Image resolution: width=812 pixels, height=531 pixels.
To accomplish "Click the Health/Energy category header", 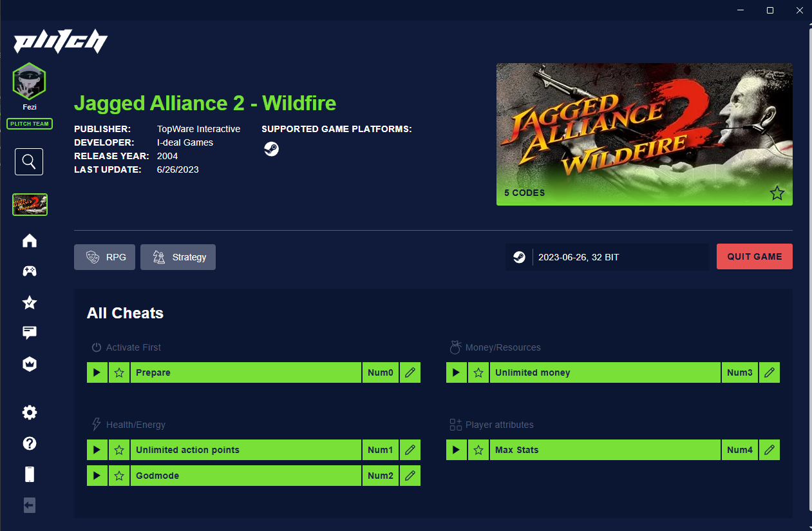I will [x=129, y=425].
